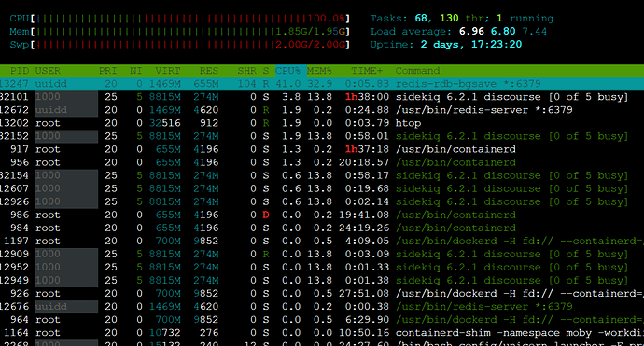Select the sidekiq row with PID 32154
The image size is (644, 346).
click(x=322, y=175)
